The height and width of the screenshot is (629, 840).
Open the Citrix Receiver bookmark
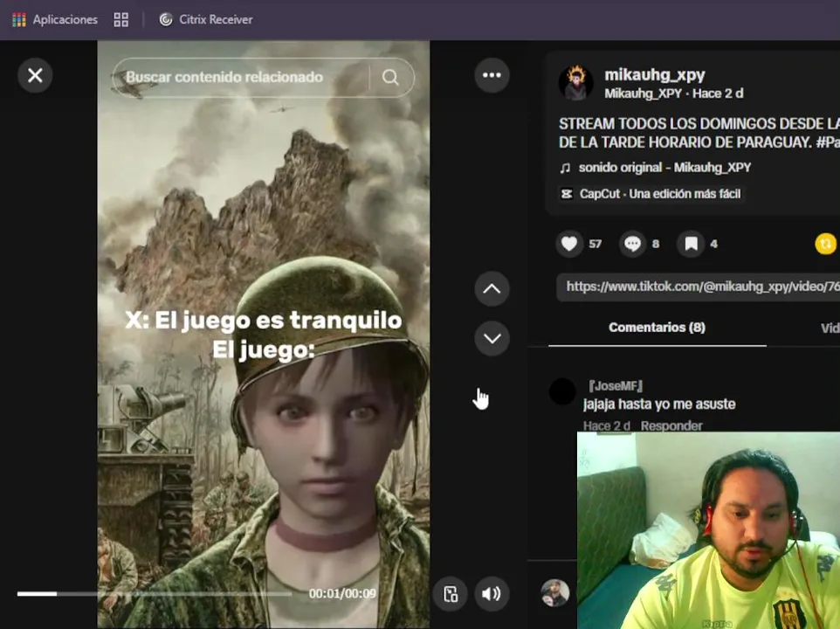point(206,20)
